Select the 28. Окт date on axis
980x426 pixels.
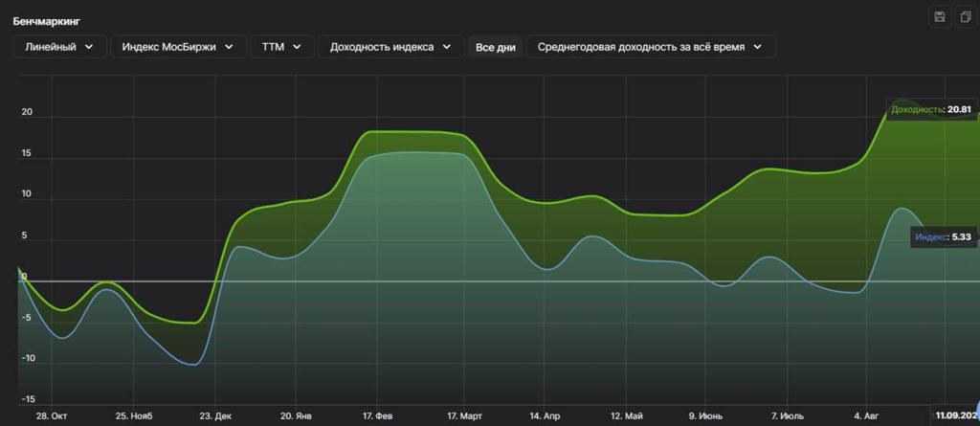(52, 416)
